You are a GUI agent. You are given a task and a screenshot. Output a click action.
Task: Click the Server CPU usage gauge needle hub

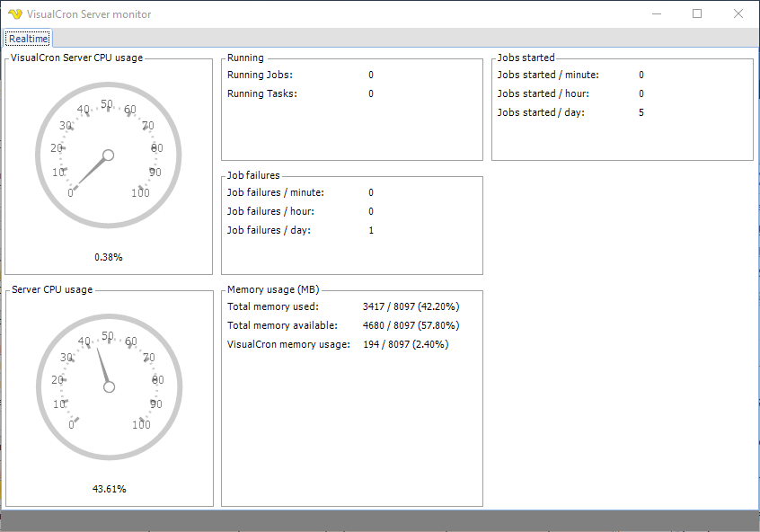[110, 387]
